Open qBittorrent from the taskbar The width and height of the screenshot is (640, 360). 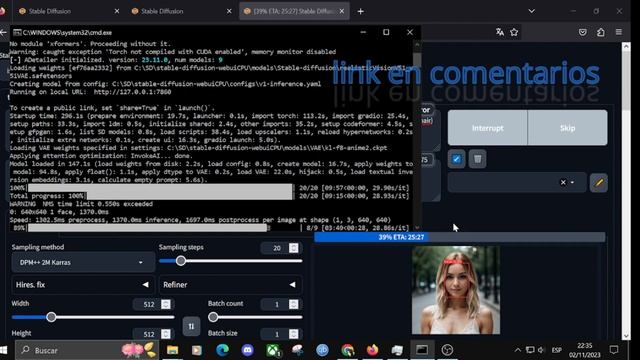click(322, 350)
